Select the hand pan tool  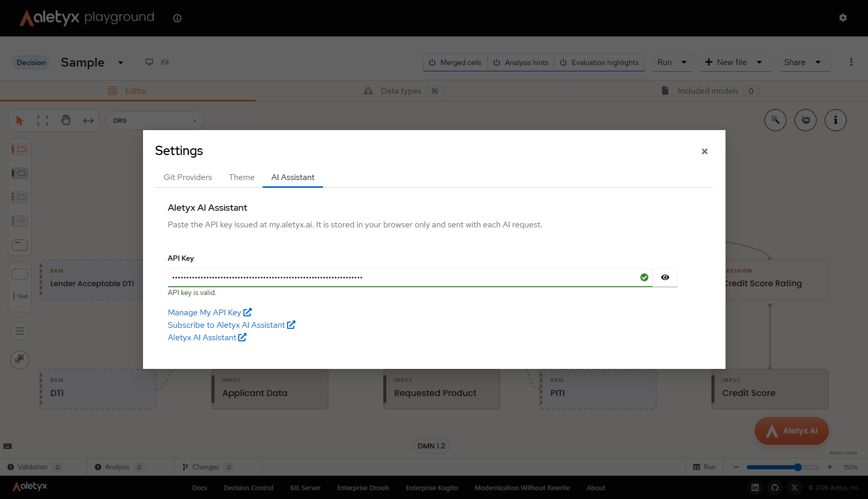pos(66,121)
